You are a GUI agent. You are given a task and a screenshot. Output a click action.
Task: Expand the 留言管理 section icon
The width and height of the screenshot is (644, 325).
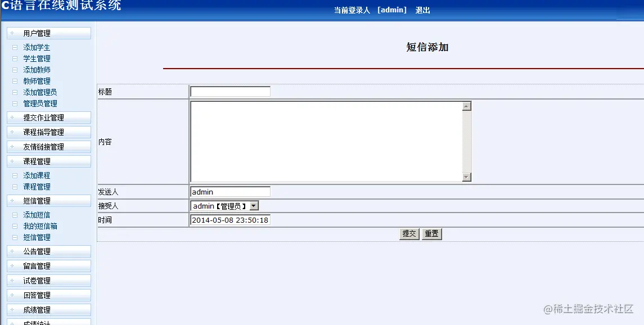pos(11,266)
